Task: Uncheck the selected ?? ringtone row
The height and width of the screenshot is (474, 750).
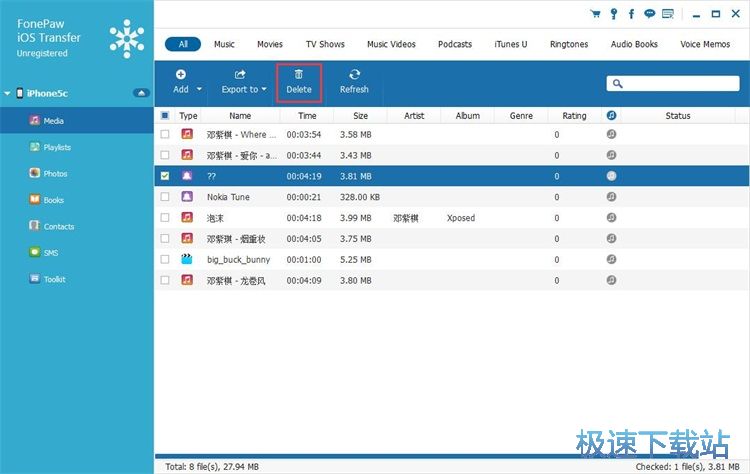Action: point(165,176)
